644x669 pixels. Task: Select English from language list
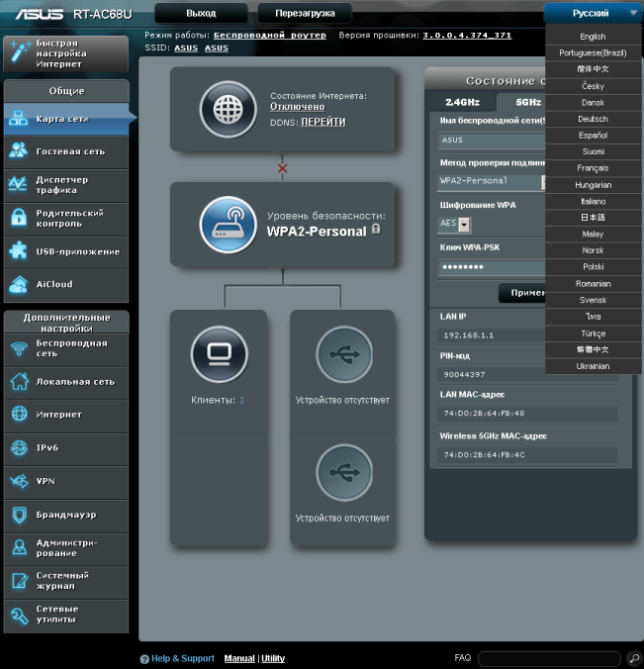pyautogui.click(x=593, y=37)
